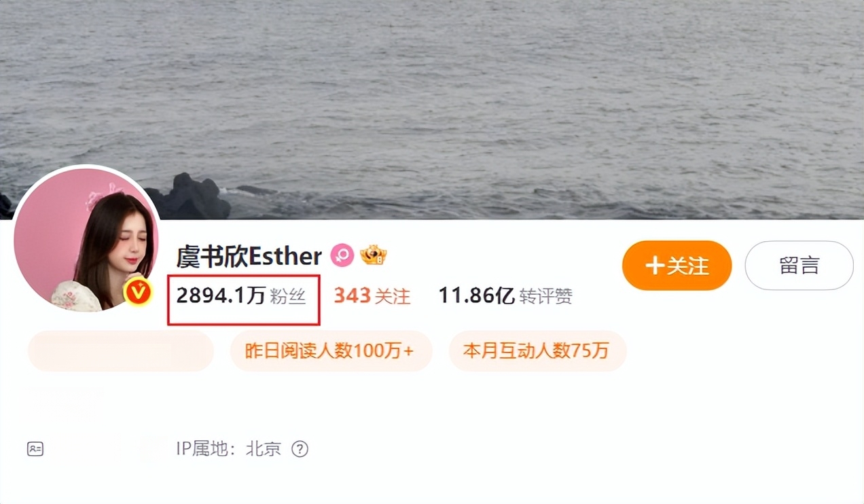Click the IP属地：北京 text
Image resolution: width=864 pixels, height=504 pixels.
[x=228, y=449]
